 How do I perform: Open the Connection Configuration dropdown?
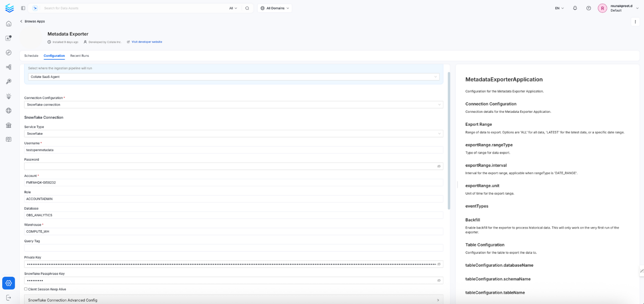pos(233,105)
